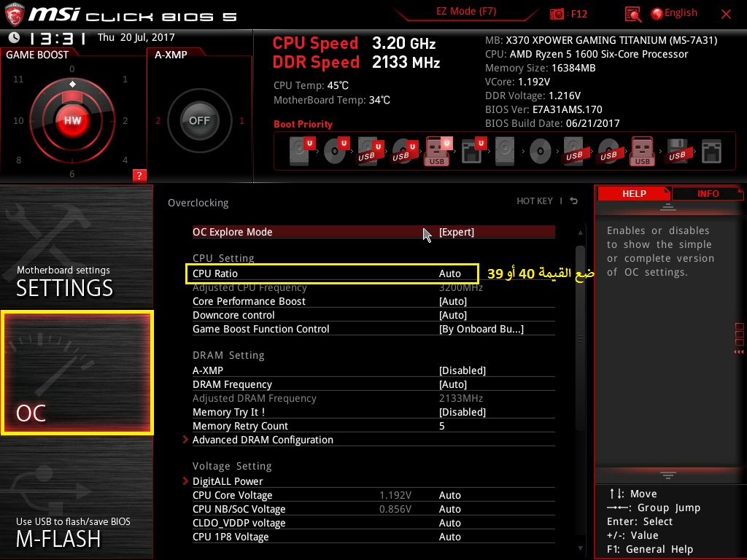Image resolution: width=747 pixels, height=560 pixels.
Task: Click the scroll-down arrow of settings list
Action: point(580,548)
